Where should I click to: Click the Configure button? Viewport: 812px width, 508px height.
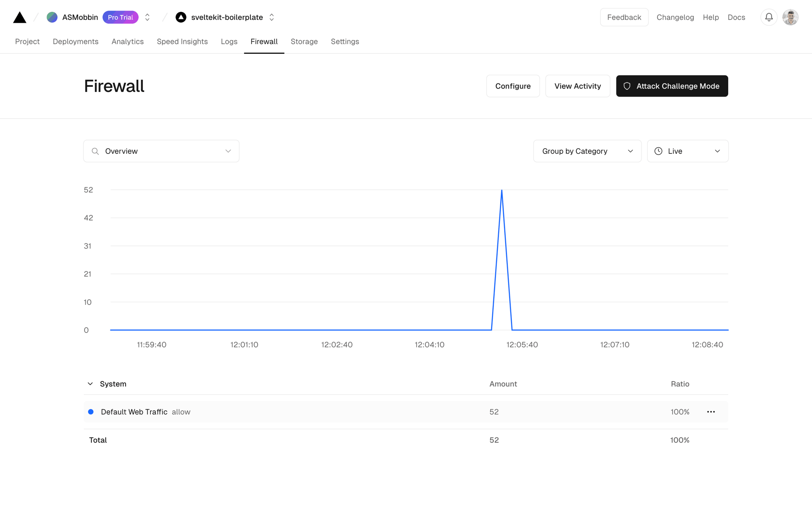[513, 86]
